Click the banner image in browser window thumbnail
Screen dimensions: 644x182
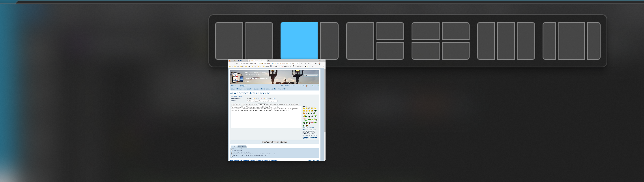pyautogui.click(x=275, y=76)
